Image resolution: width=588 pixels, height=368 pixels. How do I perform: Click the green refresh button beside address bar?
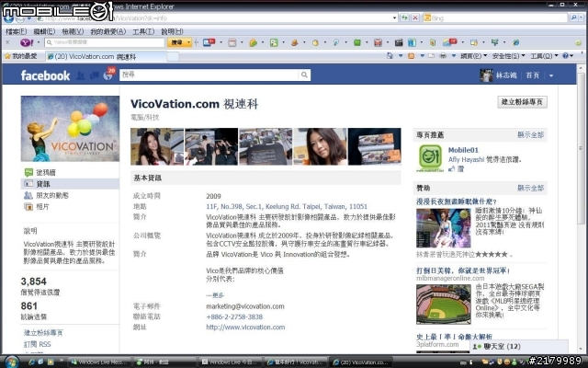tap(404, 17)
